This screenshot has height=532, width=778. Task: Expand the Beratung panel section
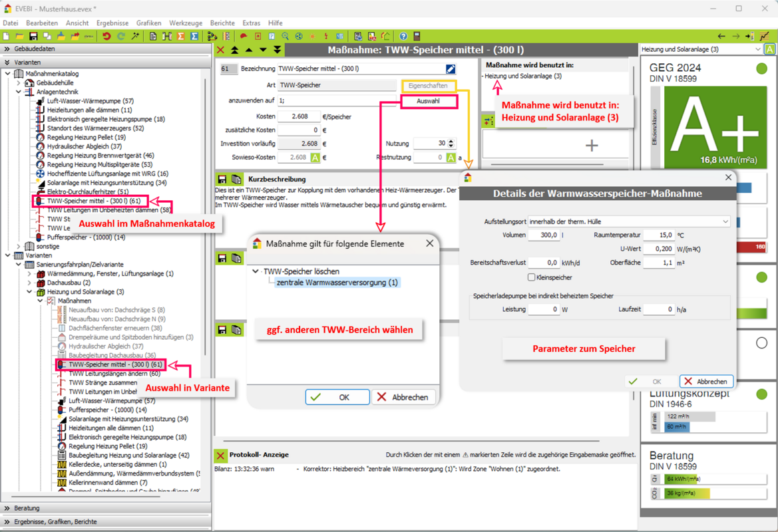tap(7, 508)
